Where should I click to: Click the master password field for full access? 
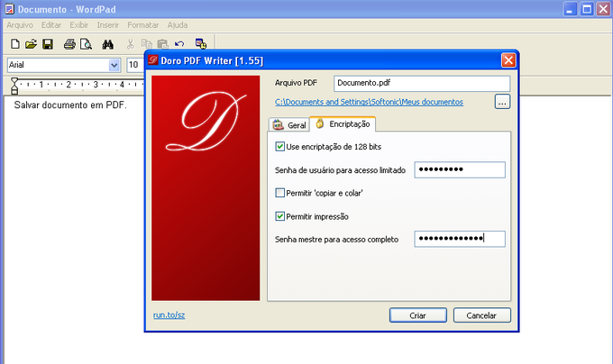(x=460, y=239)
